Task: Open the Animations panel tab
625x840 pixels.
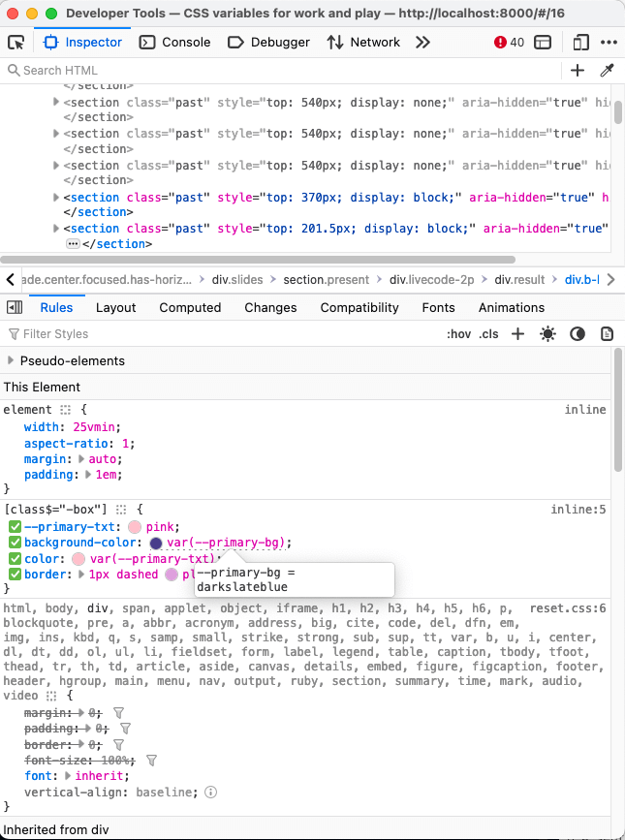Action: 512,307
